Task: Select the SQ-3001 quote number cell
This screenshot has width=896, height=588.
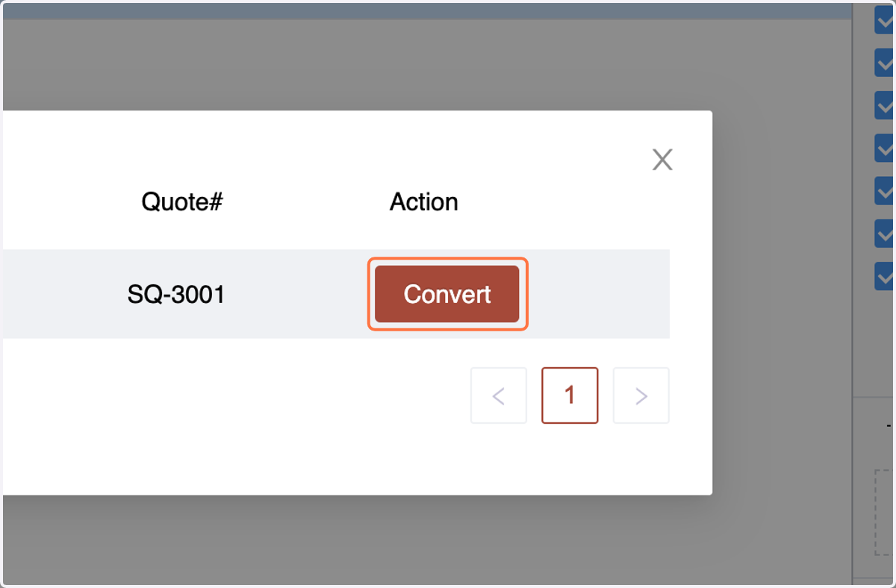Action: [x=176, y=295]
